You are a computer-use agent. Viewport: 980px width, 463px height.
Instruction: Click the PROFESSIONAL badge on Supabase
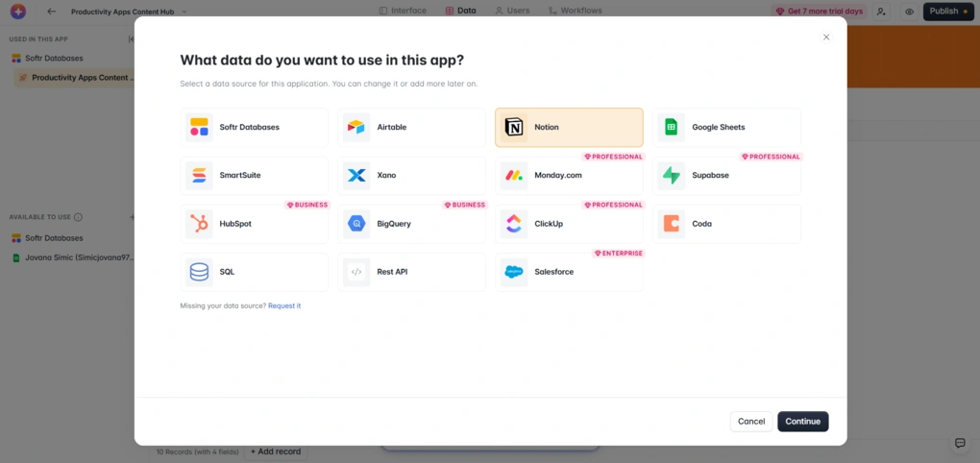(771, 157)
